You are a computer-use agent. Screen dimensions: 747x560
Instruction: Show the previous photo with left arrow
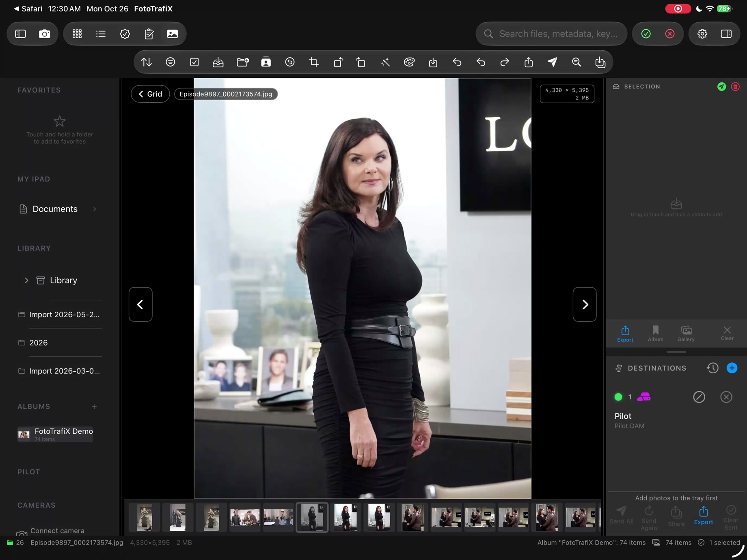point(140,304)
